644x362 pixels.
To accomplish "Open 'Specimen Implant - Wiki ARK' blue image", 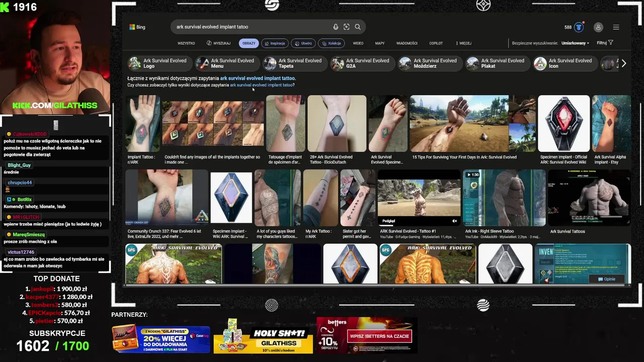I will tap(231, 198).
